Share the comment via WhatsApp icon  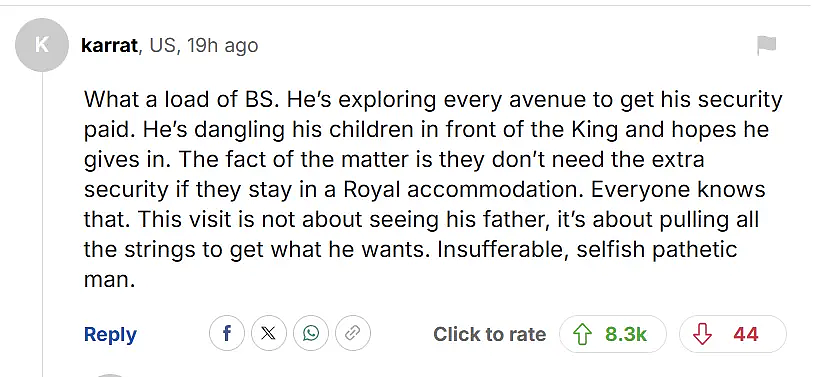[311, 334]
